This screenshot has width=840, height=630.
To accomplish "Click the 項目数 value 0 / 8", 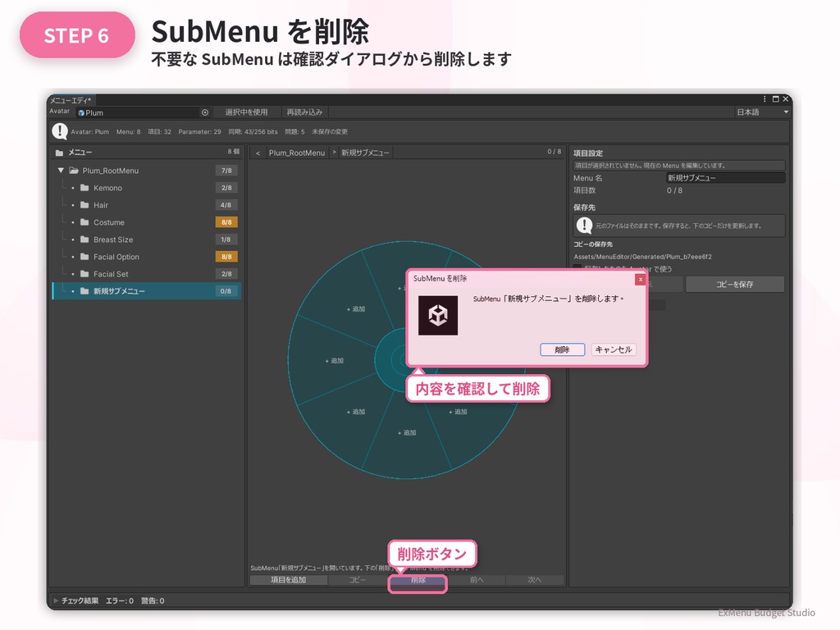I will pyautogui.click(x=674, y=190).
